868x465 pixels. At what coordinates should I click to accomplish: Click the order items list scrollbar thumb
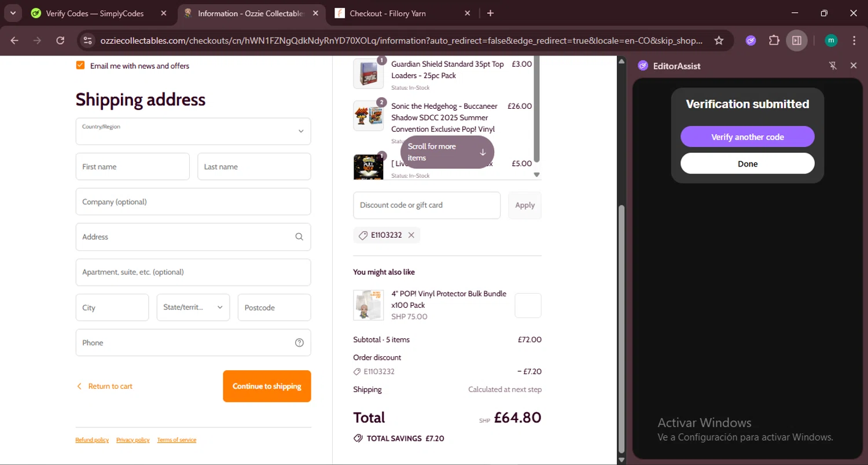pyautogui.click(x=536, y=109)
